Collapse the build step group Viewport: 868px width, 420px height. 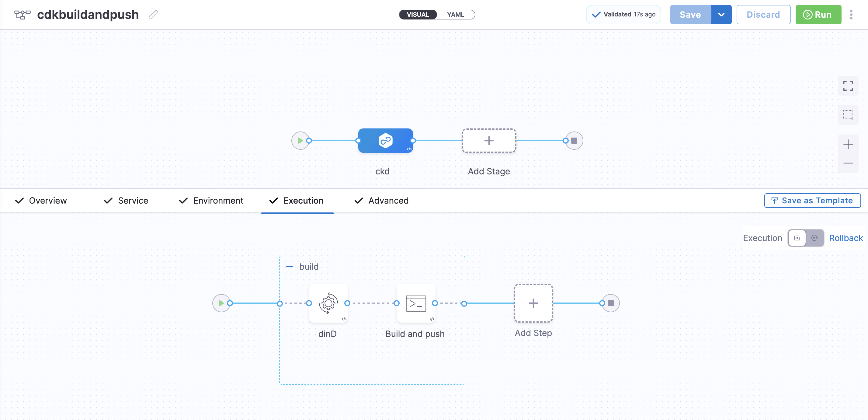(289, 267)
